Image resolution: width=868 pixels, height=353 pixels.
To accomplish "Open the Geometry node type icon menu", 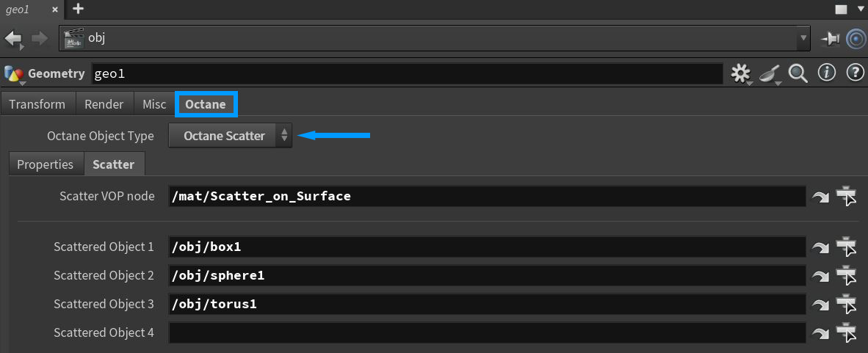I will [x=13, y=74].
